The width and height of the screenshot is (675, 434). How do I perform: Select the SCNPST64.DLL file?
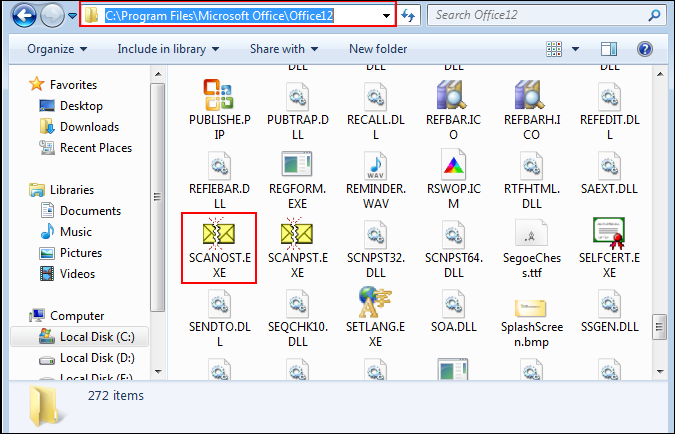point(453,248)
